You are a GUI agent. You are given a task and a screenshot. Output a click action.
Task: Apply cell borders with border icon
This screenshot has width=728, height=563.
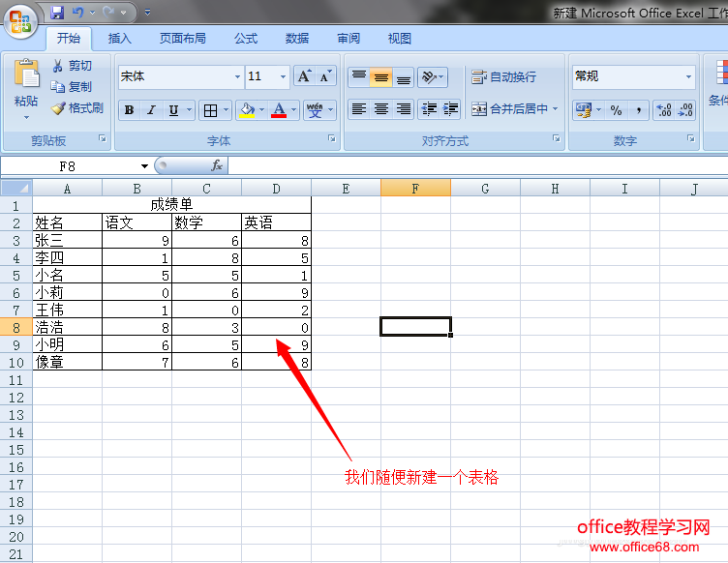[210, 110]
